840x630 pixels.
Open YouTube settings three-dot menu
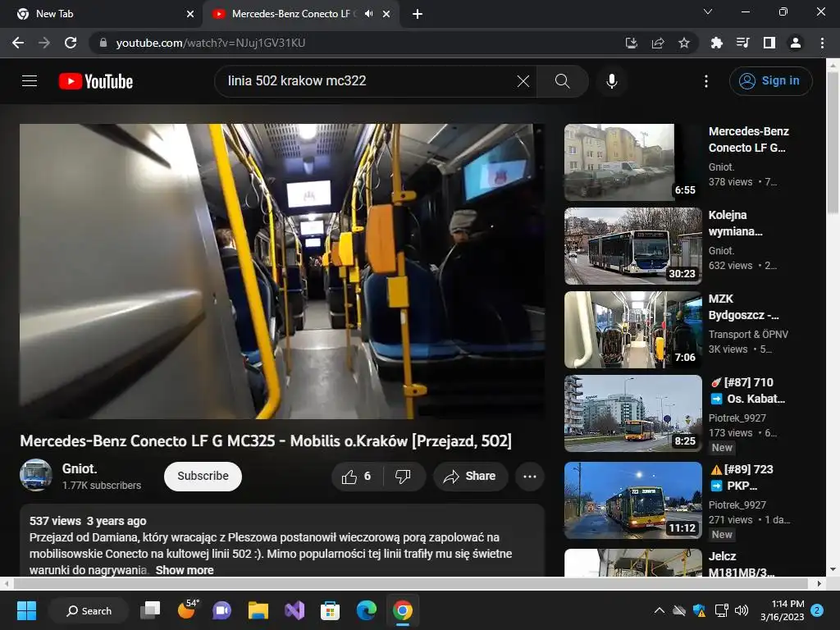pyautogui.click(x=706, y=81)
